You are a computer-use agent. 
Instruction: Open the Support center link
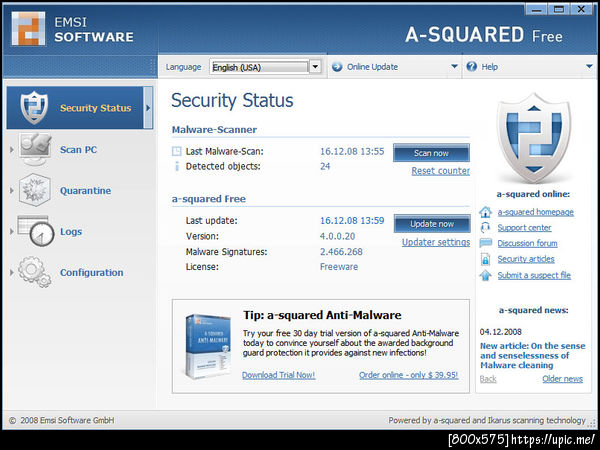[524, 228]
